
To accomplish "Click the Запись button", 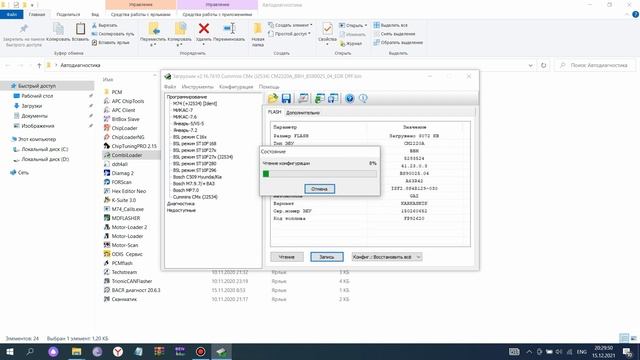I will [x=327, y=257].
